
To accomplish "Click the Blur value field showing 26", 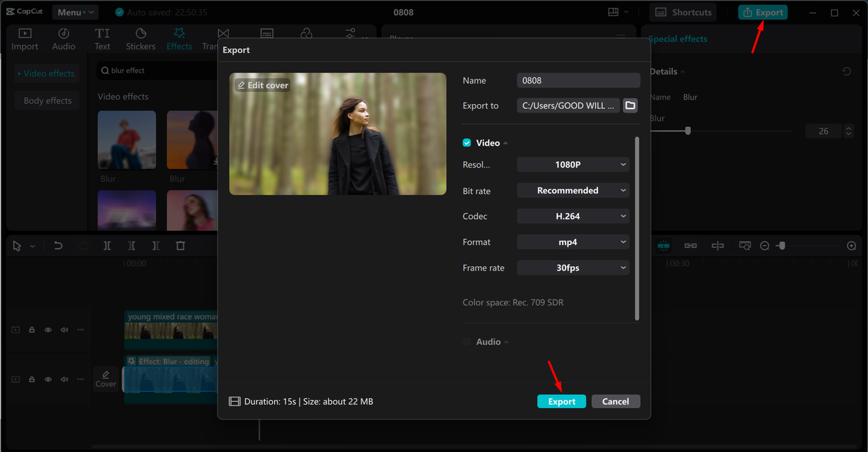I will pos(823,131).
